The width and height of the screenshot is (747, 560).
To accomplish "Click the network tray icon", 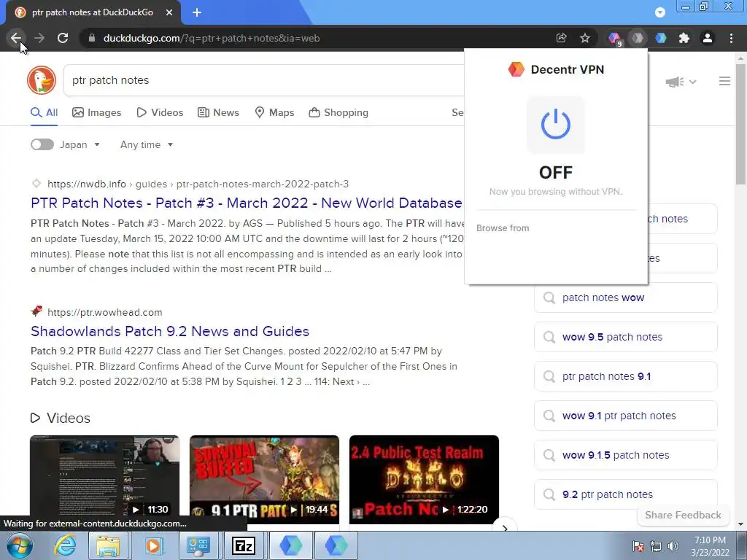I will (x=656, y=545).
